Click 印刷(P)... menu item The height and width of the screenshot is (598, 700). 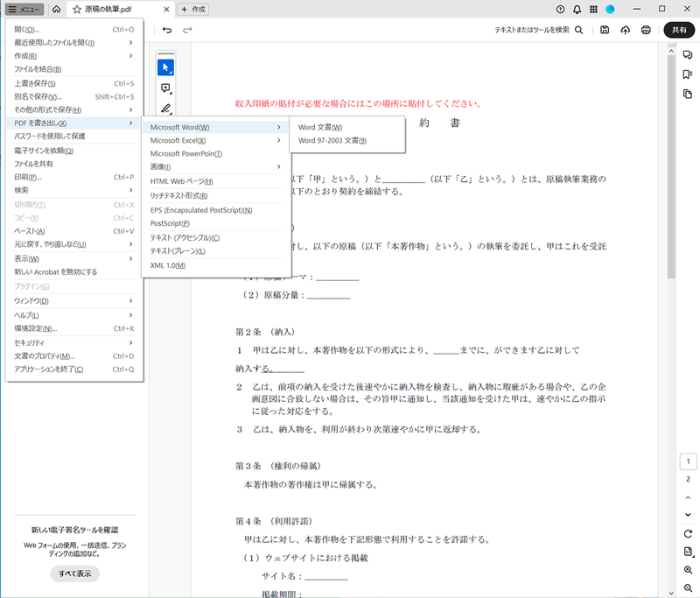click(x=74, y=177)
